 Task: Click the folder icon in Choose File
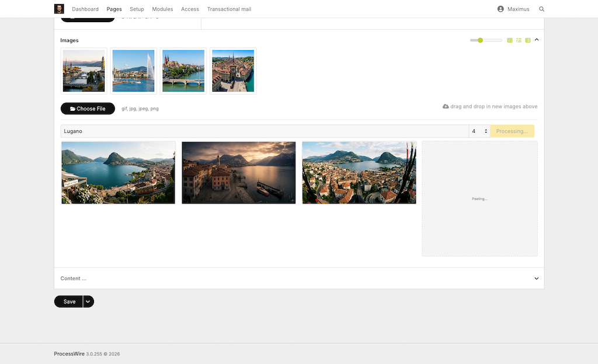click(72, 109)
